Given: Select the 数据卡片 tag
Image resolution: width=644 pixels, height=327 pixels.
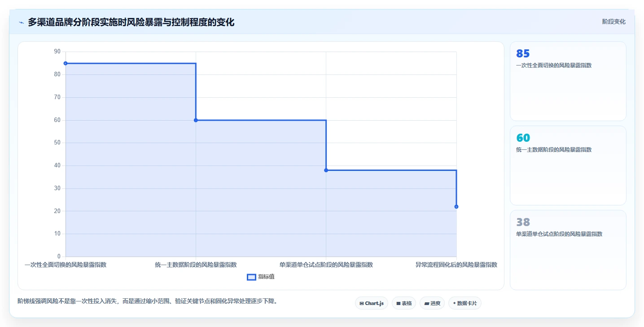Looking at the screenshot, I should click(x=464, y=303).
